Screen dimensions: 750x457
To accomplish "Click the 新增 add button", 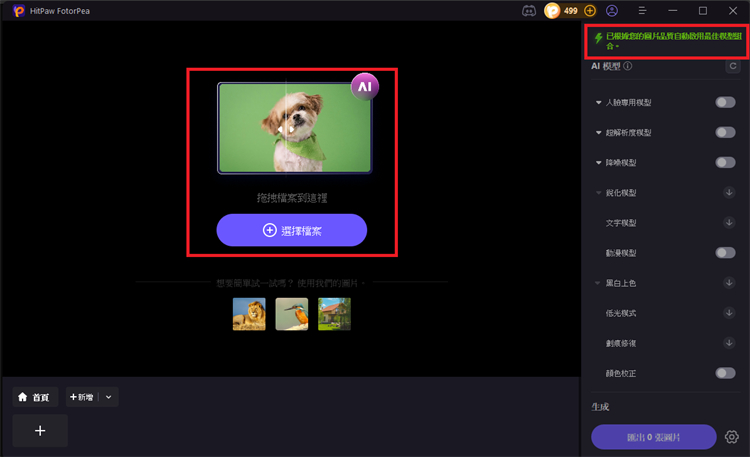I will coord(82,397).
